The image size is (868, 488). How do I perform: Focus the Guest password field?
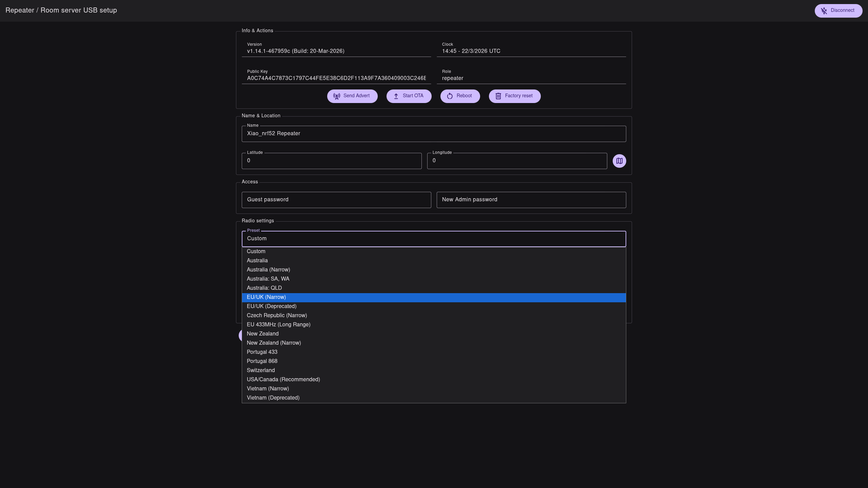336,200
